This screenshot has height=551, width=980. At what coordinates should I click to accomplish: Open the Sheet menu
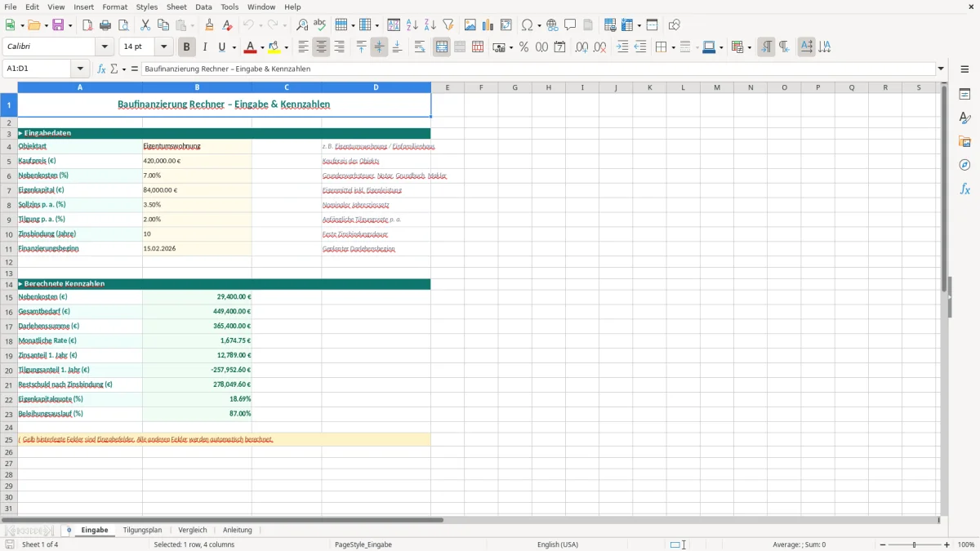point(176,7)
